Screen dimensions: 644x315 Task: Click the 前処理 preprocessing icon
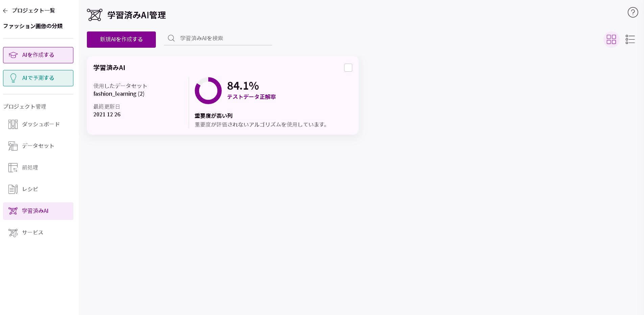click(13, 167)
